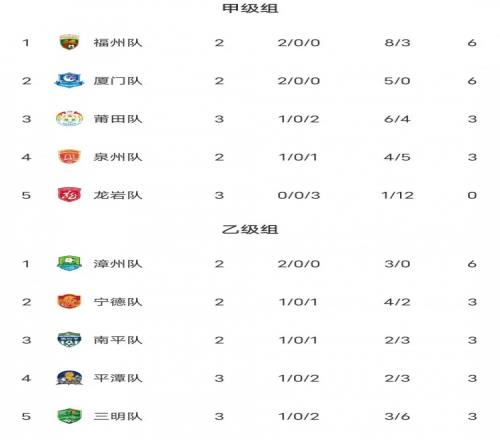Open the 三明队 green team emblem
Screen dimensions: 500x440
pyautogui.click(x=69, y=416)
